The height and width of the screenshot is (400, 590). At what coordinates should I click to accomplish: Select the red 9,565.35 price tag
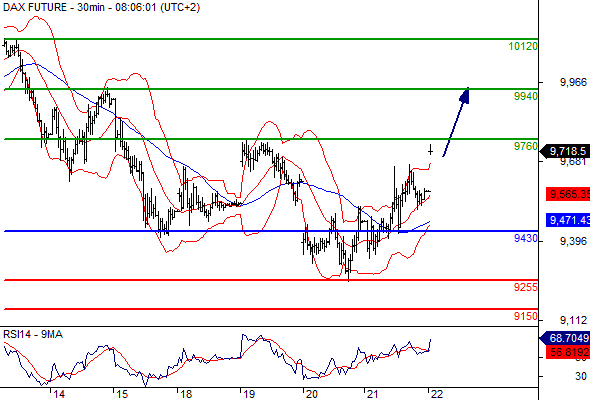568,194
